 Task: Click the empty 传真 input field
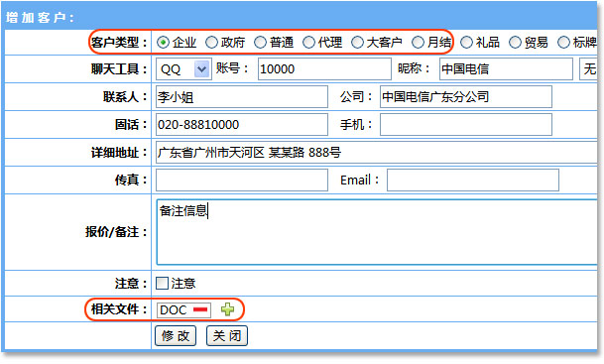click(x=242, y=180)
